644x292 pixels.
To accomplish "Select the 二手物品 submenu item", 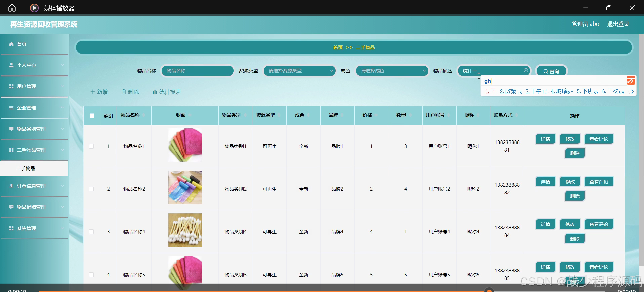I will pyautogui.click(x=34, y=168).
